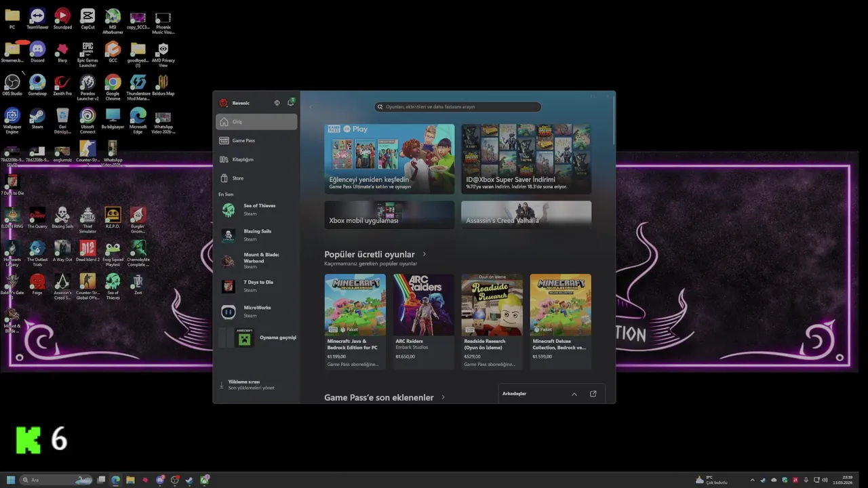Expand the Arkadaşlar panel chevron
This screenshot has height=488, width=868.
coord(574,394)
